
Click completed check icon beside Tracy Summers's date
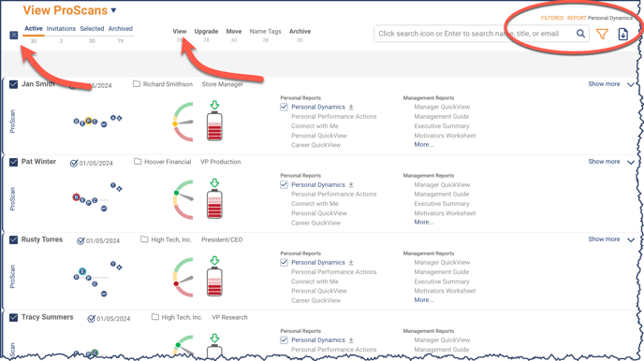click(91, 318)
